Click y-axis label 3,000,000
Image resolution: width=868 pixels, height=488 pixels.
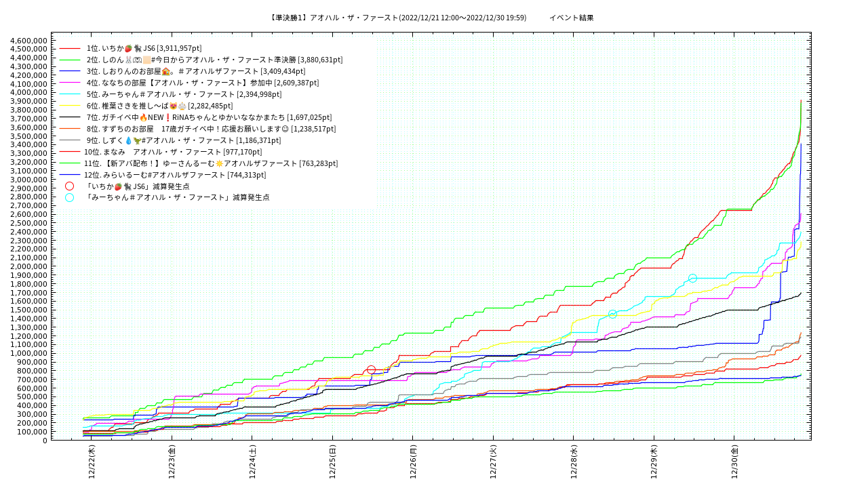click(29, 180)
